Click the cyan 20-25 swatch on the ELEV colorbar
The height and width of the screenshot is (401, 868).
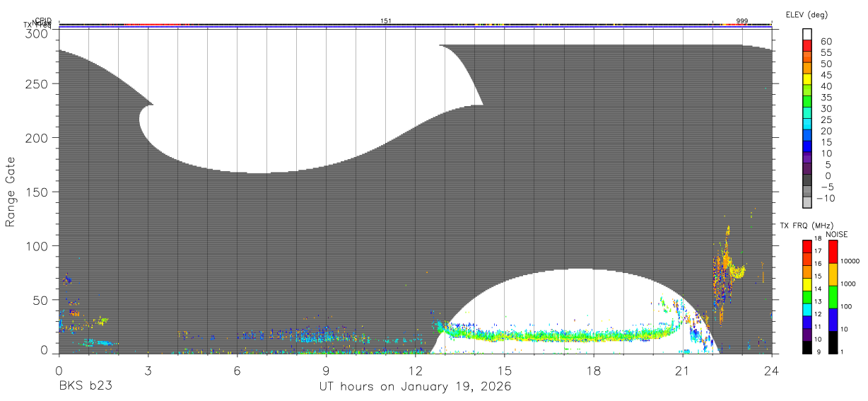coord(807,124)
